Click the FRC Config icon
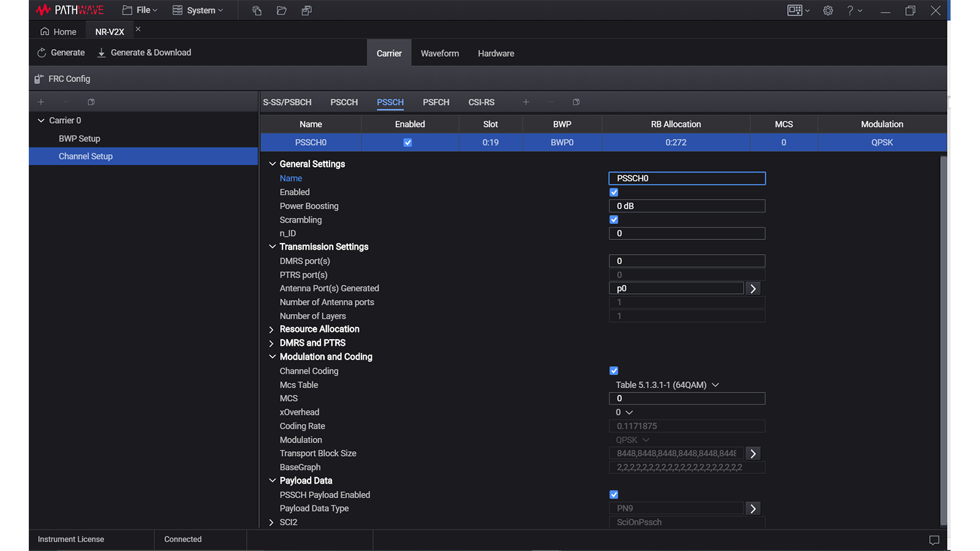Viewport: 980px width, 551px height. tap(39, 79)
